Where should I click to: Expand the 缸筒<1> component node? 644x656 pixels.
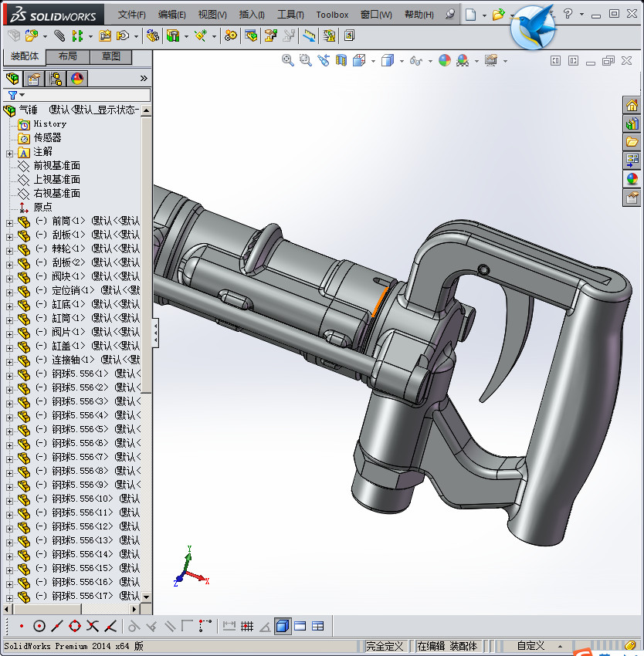coord(9,320)
